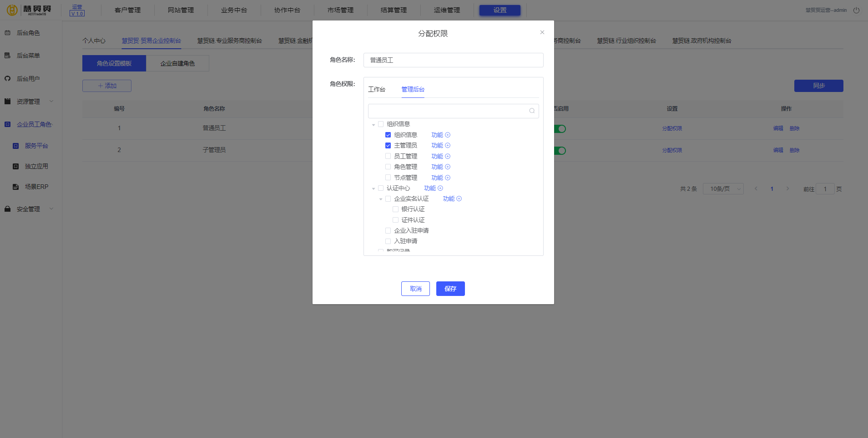Screen dimensions: 868x438
Task: Go to previous page arrow
Action: [x=756, y=188]
